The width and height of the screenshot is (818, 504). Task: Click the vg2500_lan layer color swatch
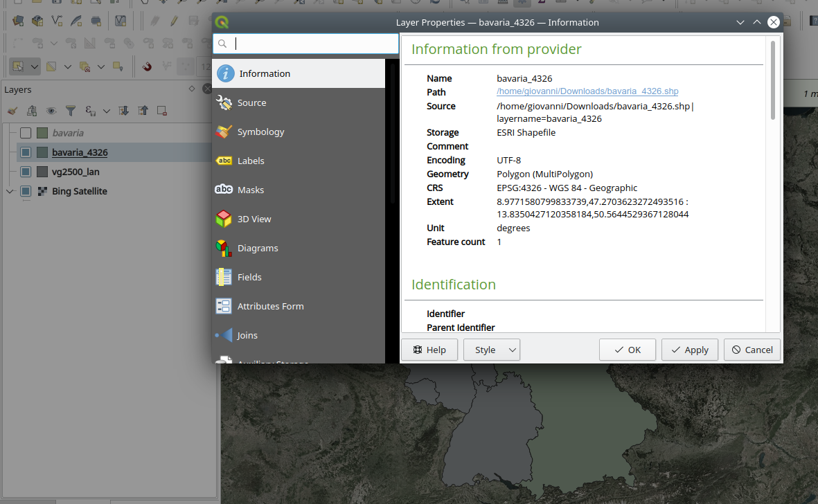click(42, 172)
